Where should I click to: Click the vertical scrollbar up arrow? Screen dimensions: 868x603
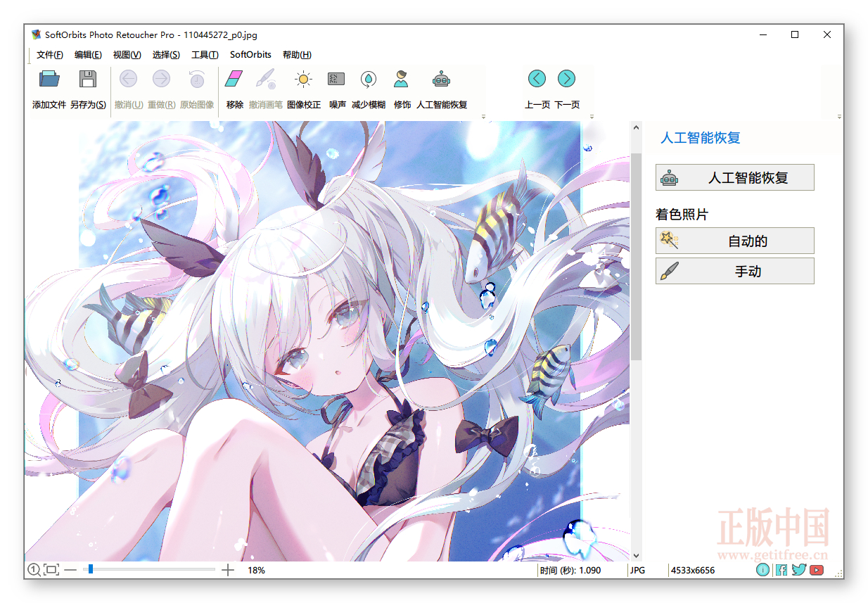[x=637, y=128]
